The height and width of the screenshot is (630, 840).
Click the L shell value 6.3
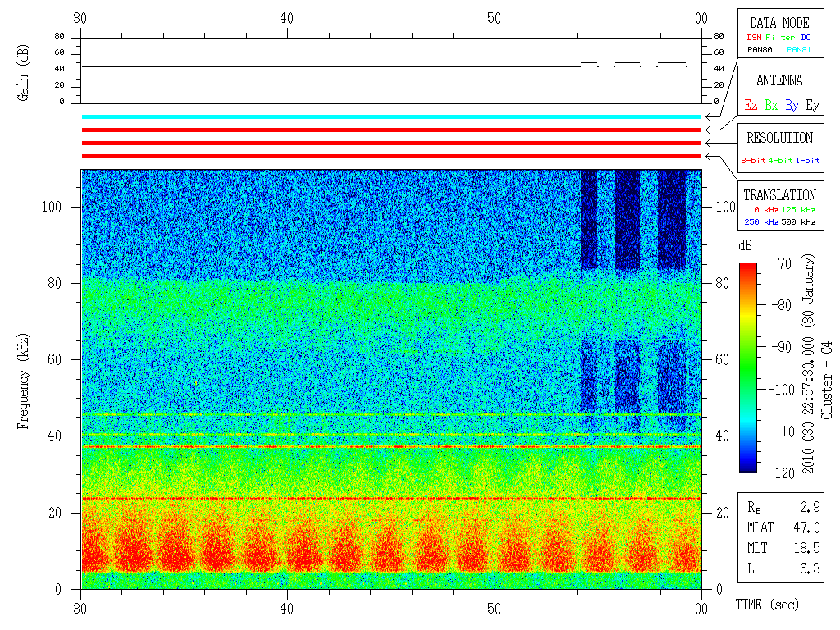pyautogui.click(x=810, y=568)
